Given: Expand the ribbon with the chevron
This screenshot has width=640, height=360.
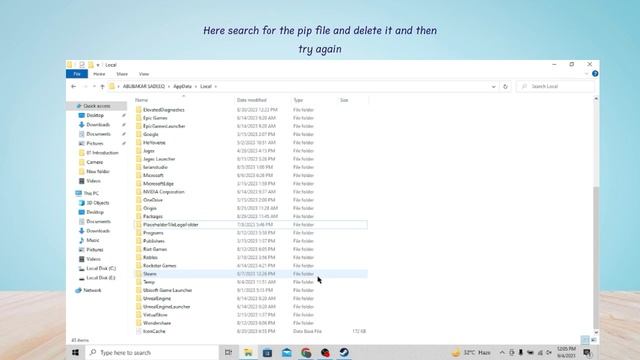Looking at the screenshot, I should pos(587,74).
